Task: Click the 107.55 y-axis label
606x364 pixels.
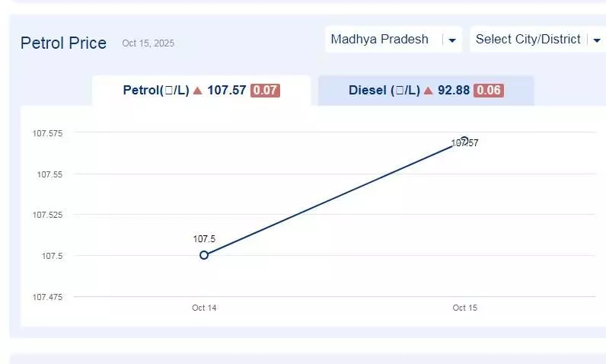Action: click(49, 174)
